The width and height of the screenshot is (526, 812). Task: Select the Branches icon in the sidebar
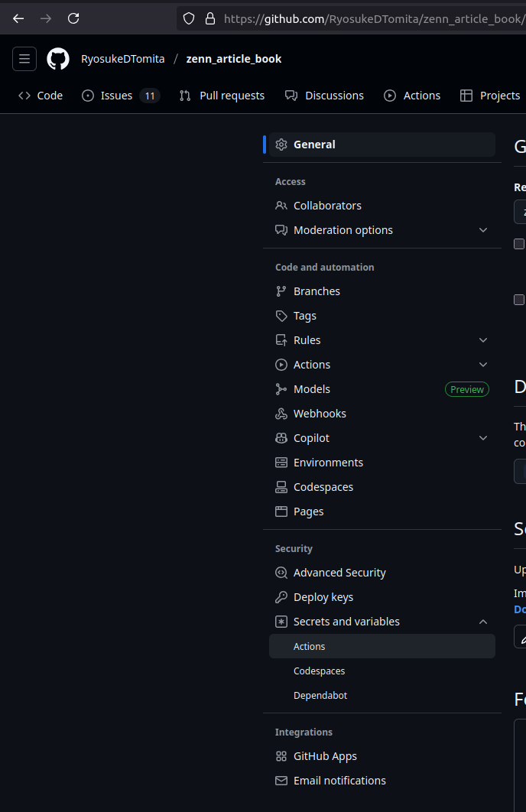coord(281,291)
